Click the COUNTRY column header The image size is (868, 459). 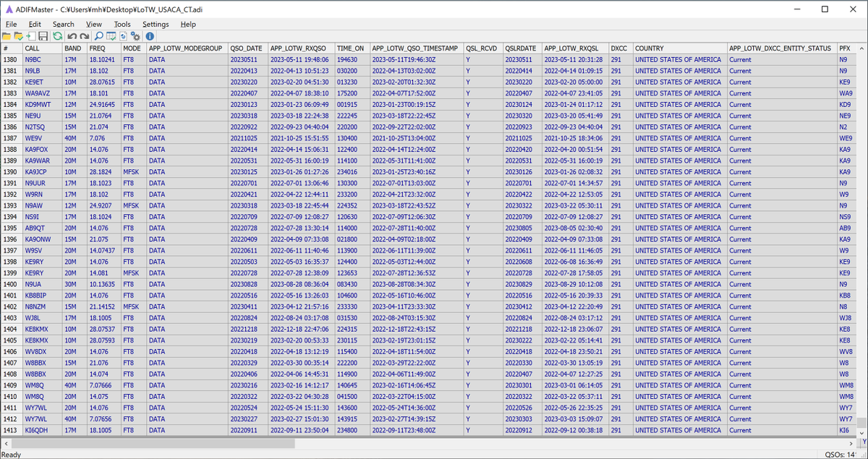pyautogui.click(x=679, y=48)
